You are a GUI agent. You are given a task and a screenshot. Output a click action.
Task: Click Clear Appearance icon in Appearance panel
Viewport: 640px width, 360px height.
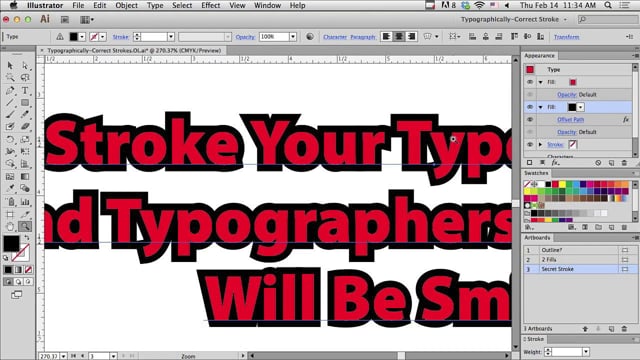598,162
